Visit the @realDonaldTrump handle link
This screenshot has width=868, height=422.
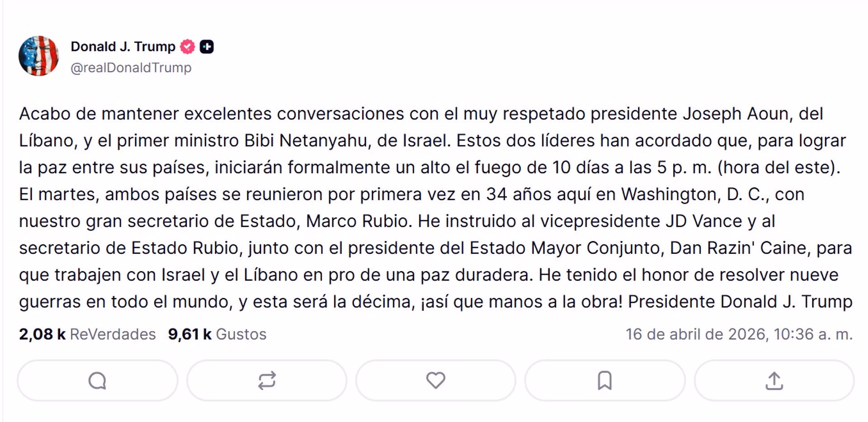(131, 68)
